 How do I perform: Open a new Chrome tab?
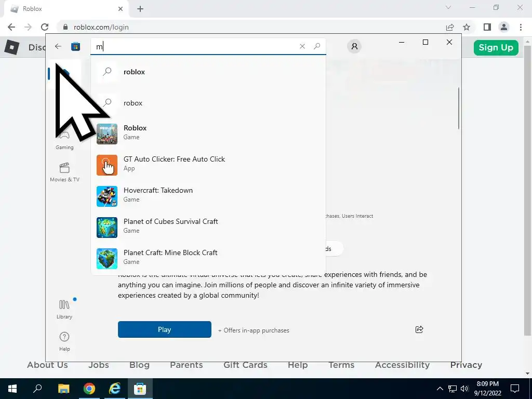tap(140, 9)
